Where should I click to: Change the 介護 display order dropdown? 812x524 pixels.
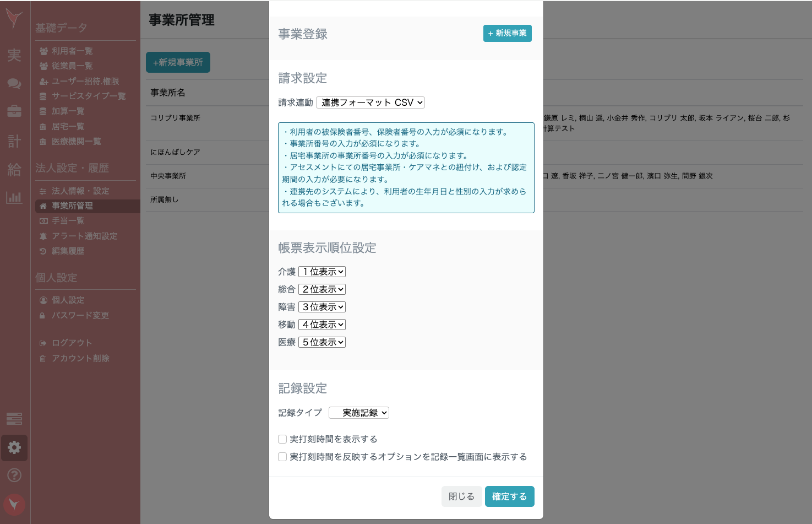pyautogui.click(x=322, y=272)
